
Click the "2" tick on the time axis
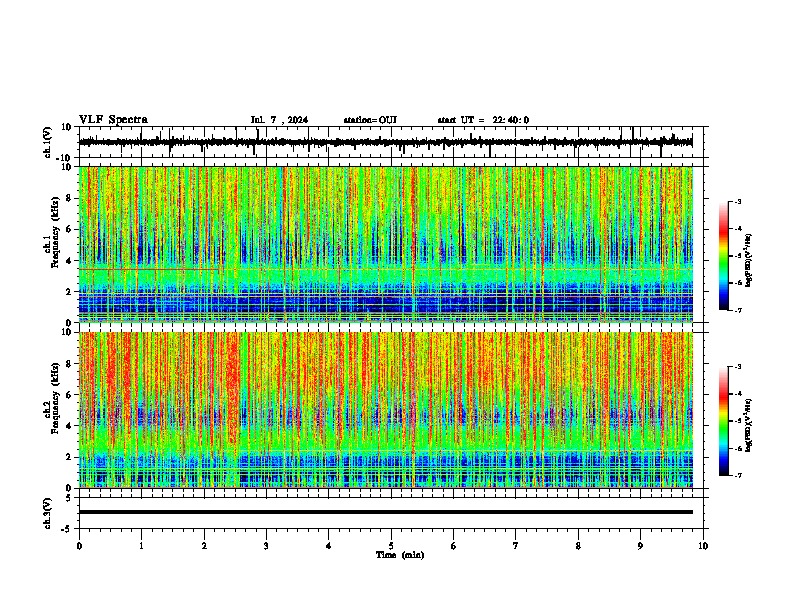point(204,546)
